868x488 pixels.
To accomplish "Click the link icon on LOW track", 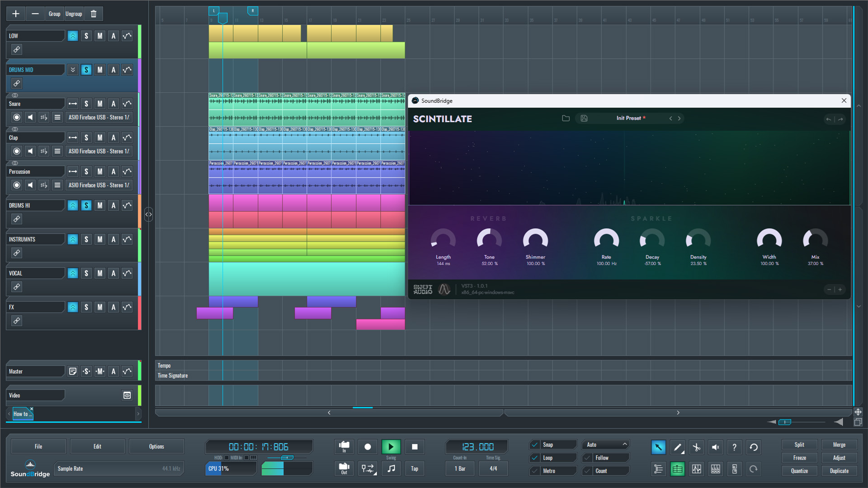I will [x=17, y=49].
